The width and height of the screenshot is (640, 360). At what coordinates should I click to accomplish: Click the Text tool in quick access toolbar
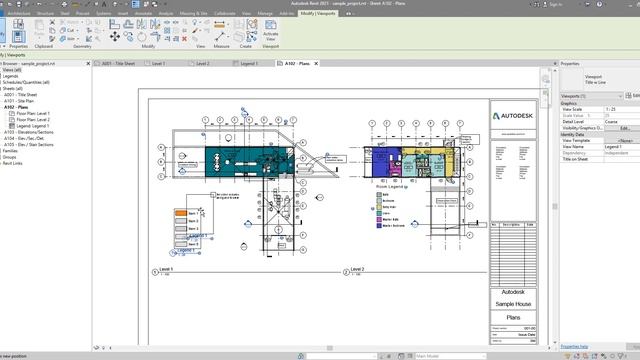pos(104,4)
